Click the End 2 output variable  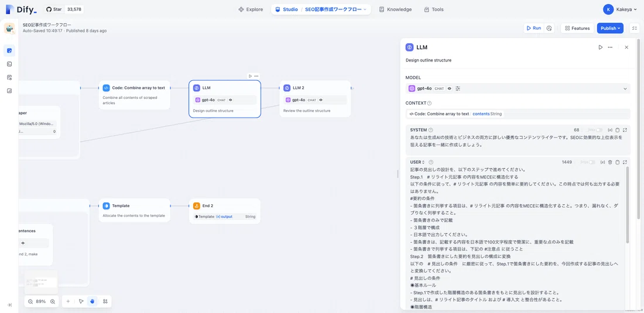point(225,216)
